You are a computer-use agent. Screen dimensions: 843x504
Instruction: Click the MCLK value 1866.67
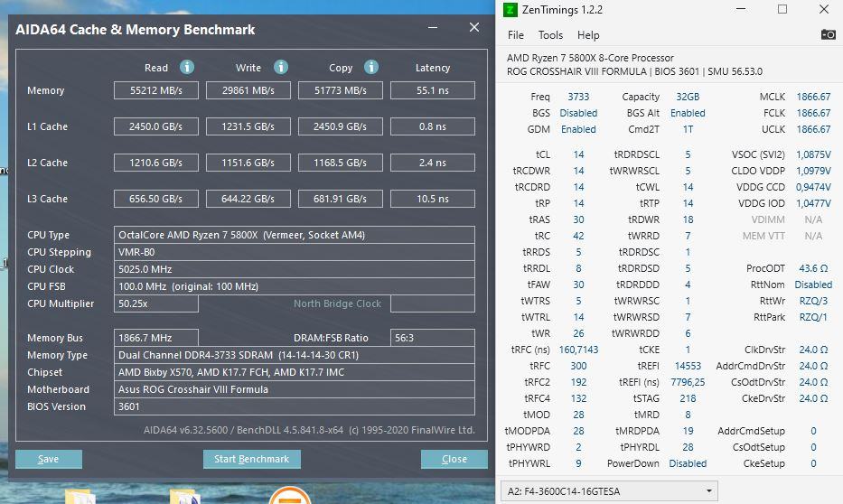click(x=813, y=97)
